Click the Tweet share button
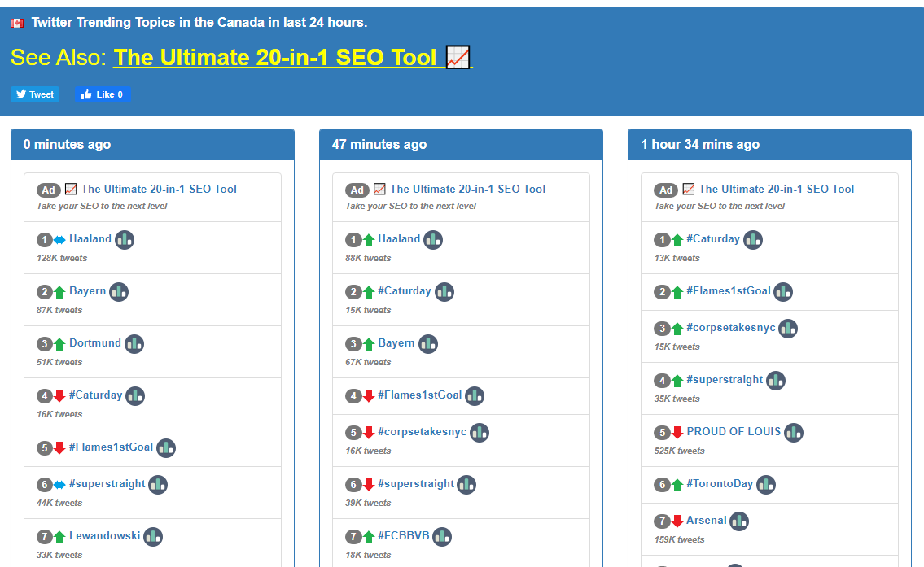The height and width of the screenshot is (567, 924). 35,94
